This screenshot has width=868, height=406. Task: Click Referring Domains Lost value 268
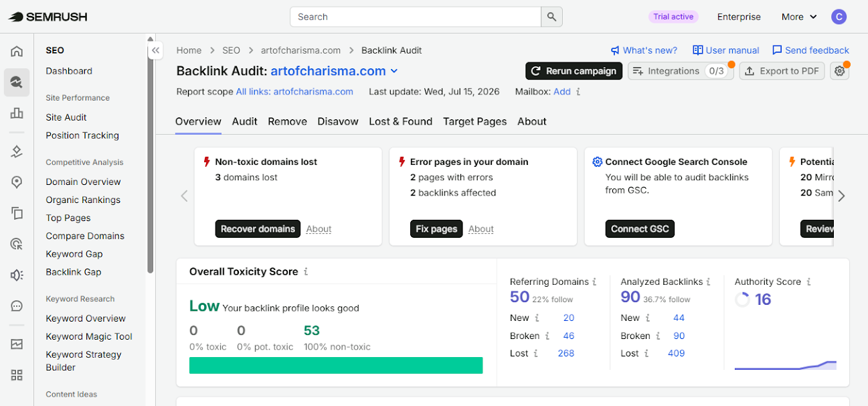[x=566, y=353]
